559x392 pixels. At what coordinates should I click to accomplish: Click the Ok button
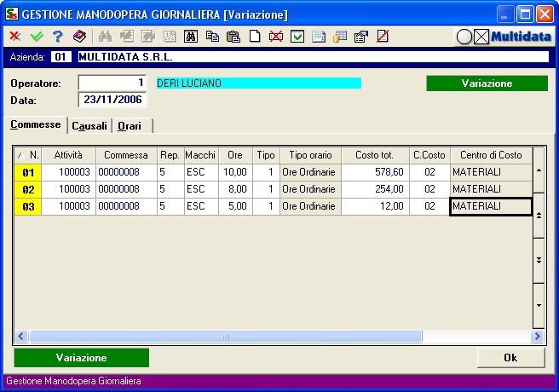(510, 358)
